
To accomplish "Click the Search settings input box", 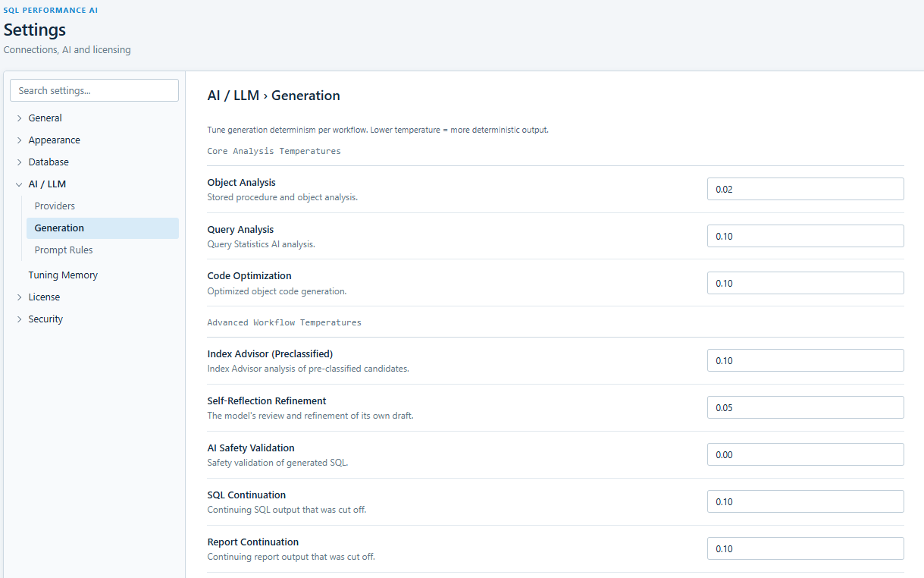I will point(94,90).
